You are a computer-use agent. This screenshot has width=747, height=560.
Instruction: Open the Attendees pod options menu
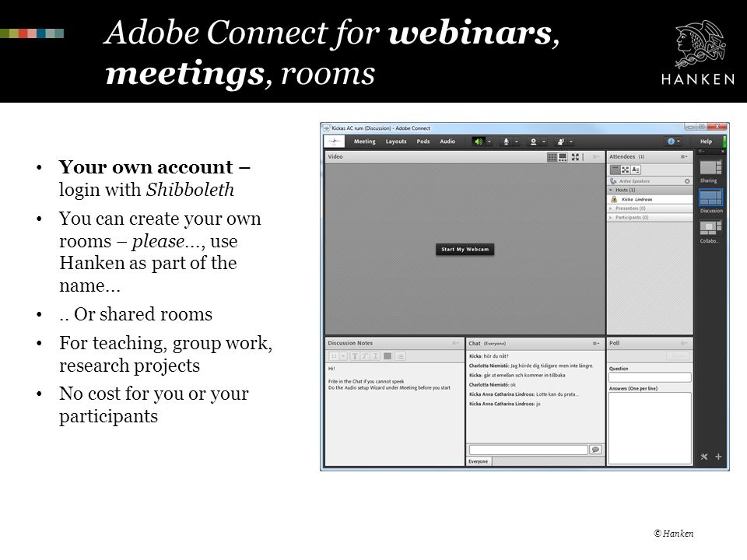(684, 156)
